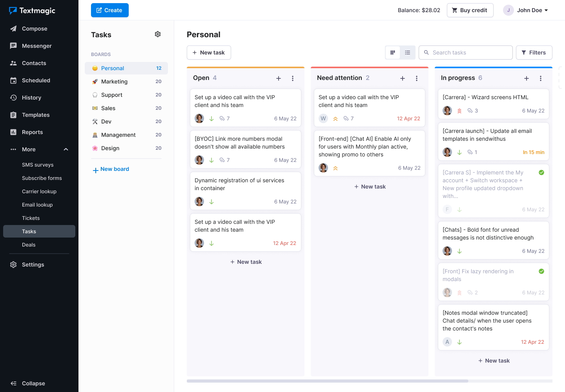Switch to board column view
565x392 pixels.
tap(393, 53)
